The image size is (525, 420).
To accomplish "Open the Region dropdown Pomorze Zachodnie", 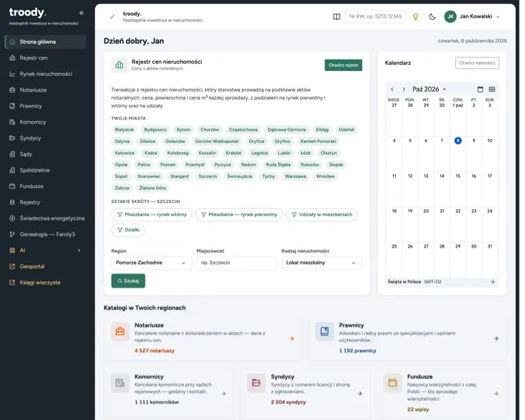I will click(151, 263).
